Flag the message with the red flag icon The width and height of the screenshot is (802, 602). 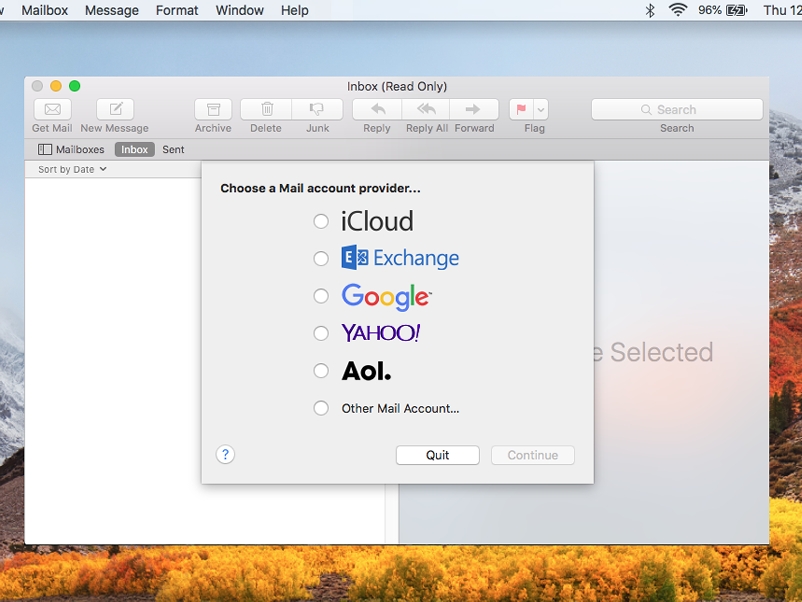tap(521, 109)
